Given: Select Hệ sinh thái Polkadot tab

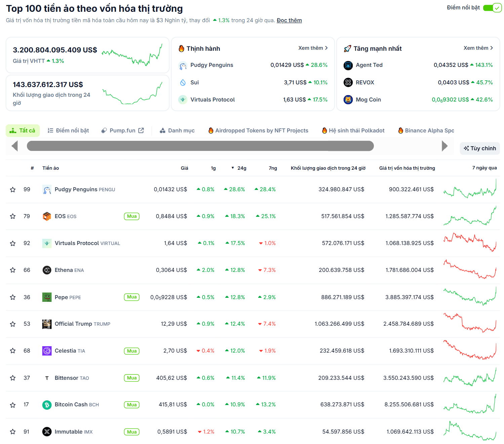Looking at the screenshot, I should [353, 130].
